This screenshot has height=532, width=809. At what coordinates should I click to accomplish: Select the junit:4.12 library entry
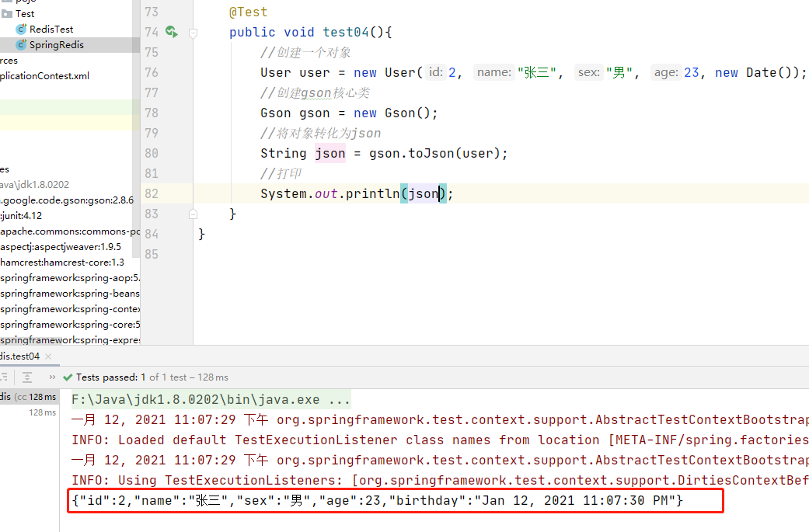coord(21,215)
